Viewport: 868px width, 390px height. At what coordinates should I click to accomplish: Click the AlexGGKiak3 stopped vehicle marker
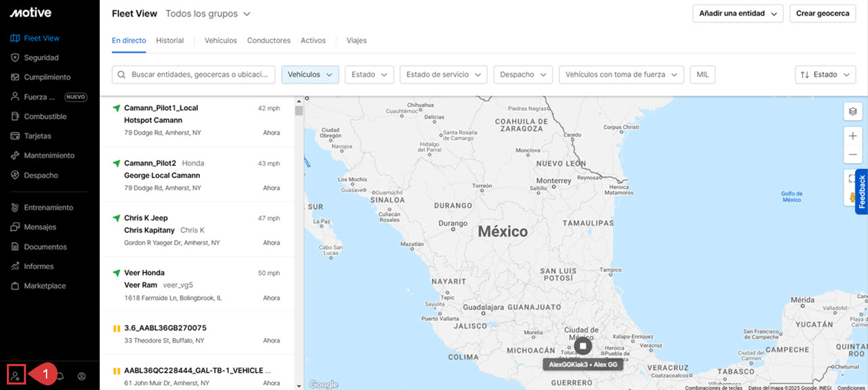point(582,346)
